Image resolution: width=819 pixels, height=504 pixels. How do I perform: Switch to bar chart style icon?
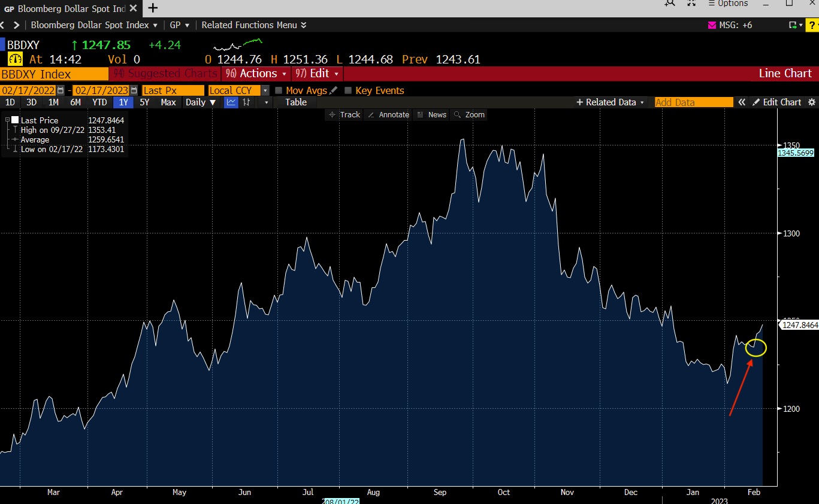point(246,102)
